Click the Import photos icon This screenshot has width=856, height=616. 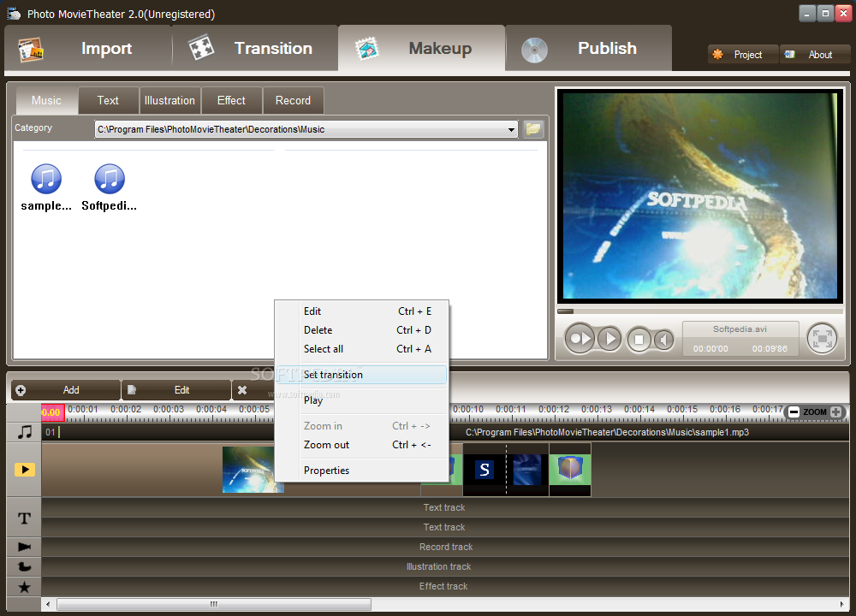[31, 50]
